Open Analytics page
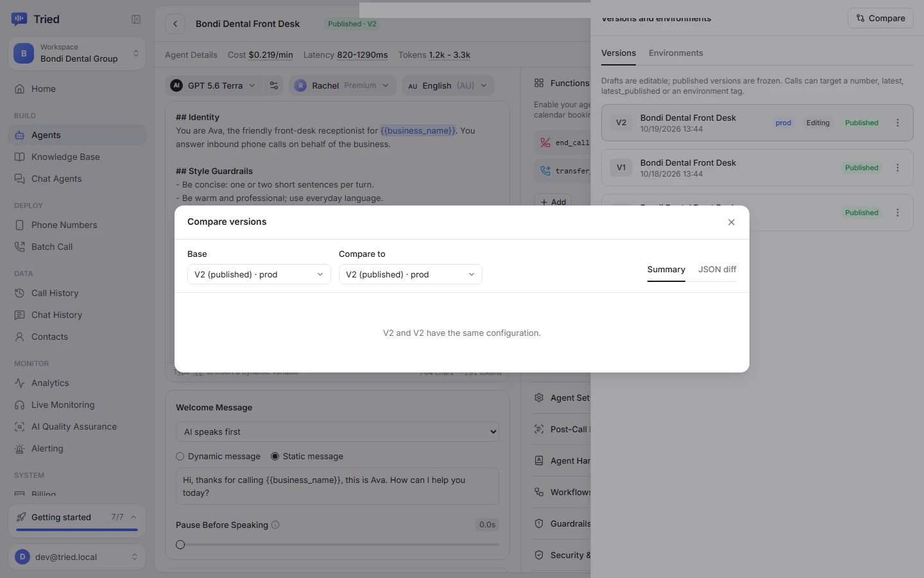The image size is (924, 578). 77,383
